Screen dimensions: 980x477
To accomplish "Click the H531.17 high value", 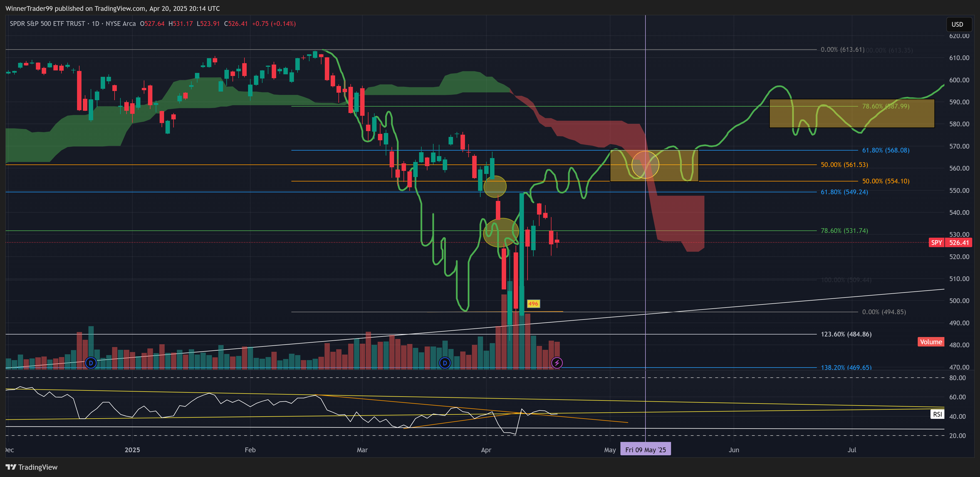I will point(181,24).
